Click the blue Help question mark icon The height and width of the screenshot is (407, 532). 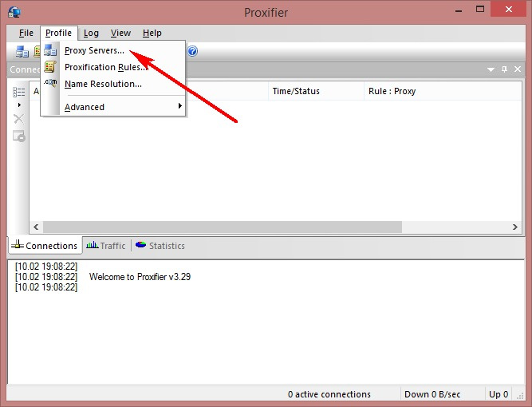pyautogui.click(x=192, y=52)
